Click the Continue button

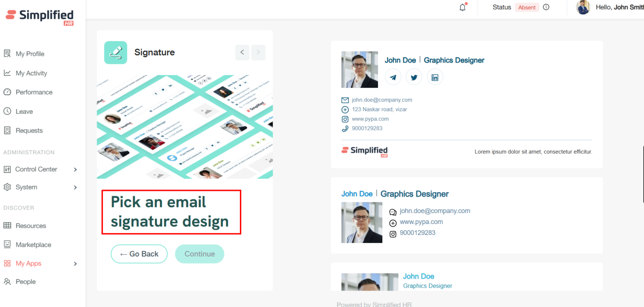pyautogui.click(x=199, y=254)
